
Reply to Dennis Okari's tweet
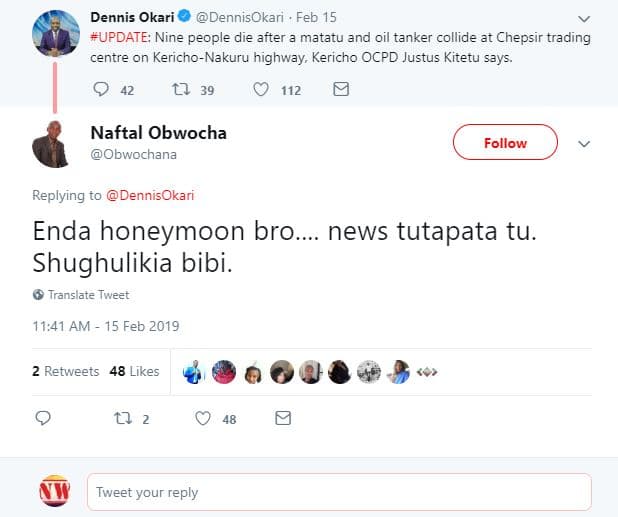click(x=100, y=90)
